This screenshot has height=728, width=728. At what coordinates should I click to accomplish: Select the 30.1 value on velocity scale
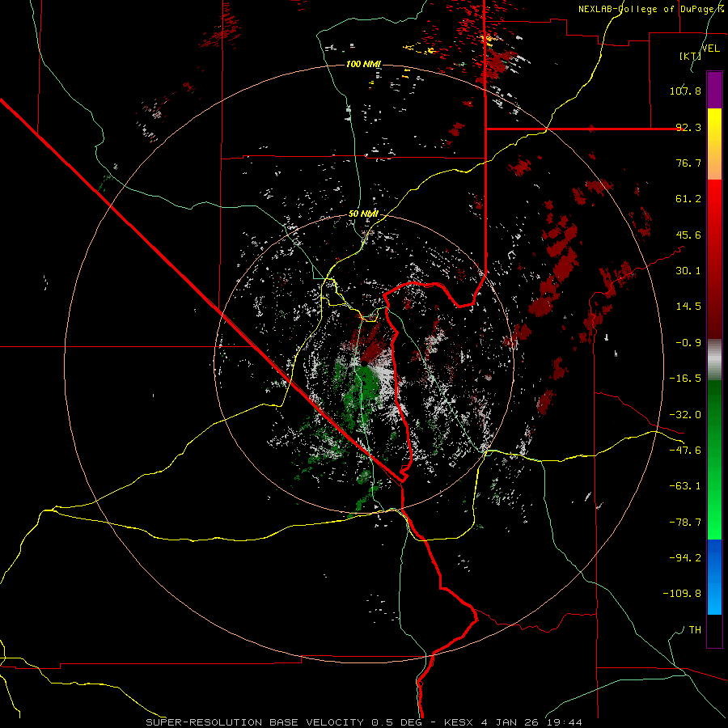pos(688,271)
